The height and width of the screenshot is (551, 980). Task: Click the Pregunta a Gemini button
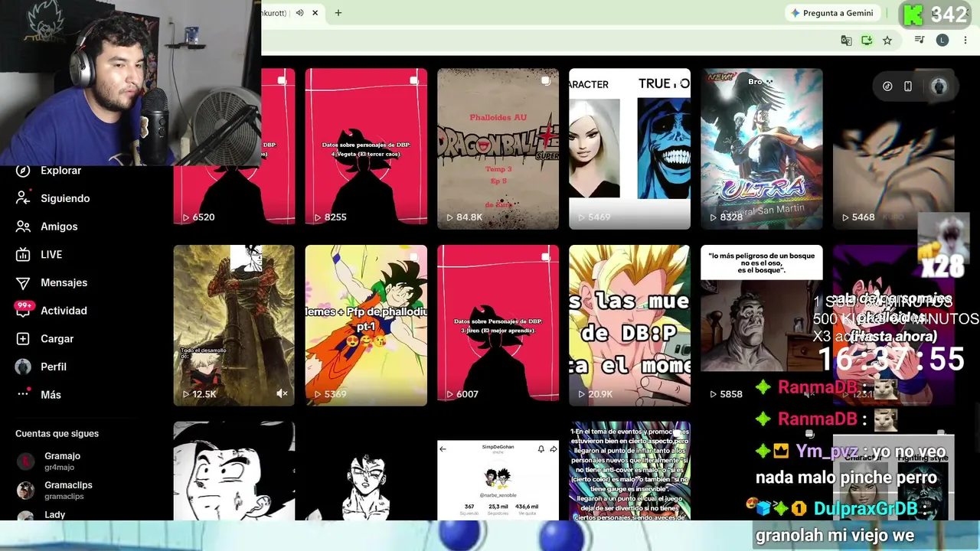point(832,13)
